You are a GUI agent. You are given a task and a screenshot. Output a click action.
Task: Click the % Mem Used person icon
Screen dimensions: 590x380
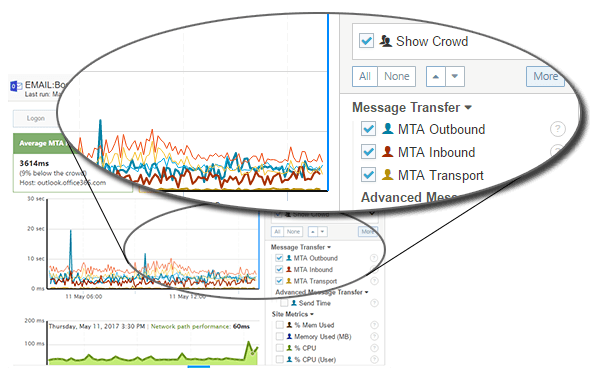point(289,325)
